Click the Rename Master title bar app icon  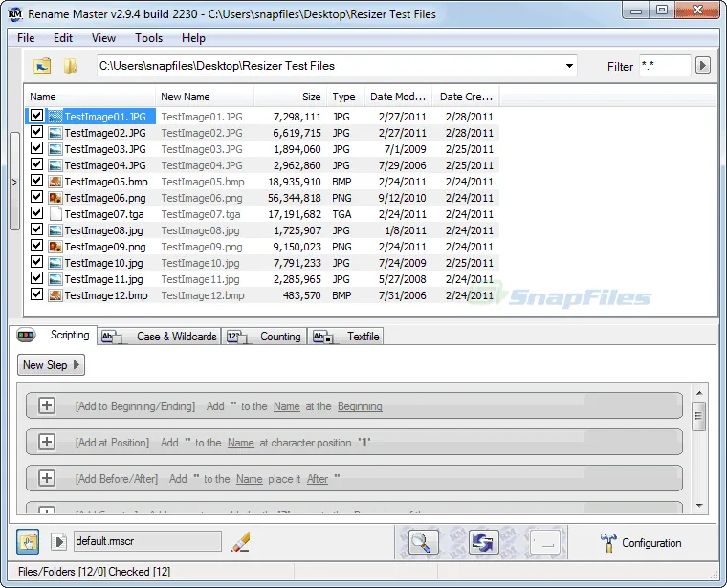[x=15, y=14]
